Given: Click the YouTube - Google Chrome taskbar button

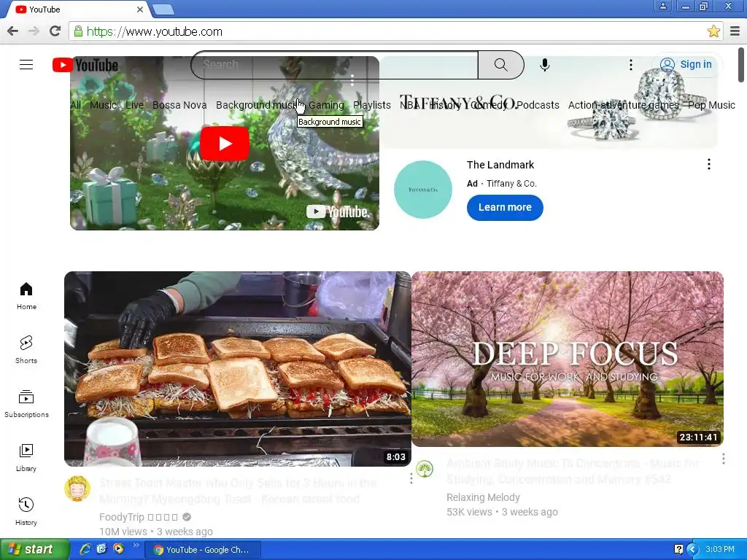Looking at the screenshot, I should (203, 550).
